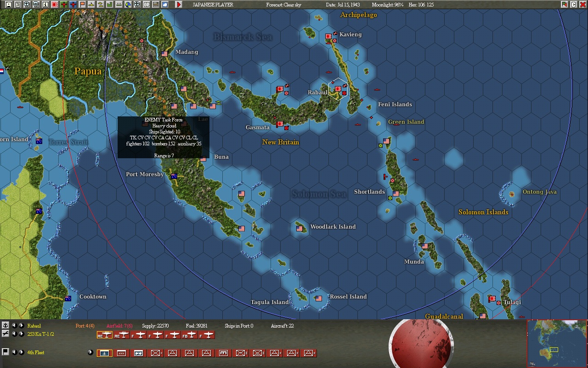The height and width of the screenshot is (368, 588).
Task: Toggle the orange flag map overlay
Action: click(x=82, y=5)
